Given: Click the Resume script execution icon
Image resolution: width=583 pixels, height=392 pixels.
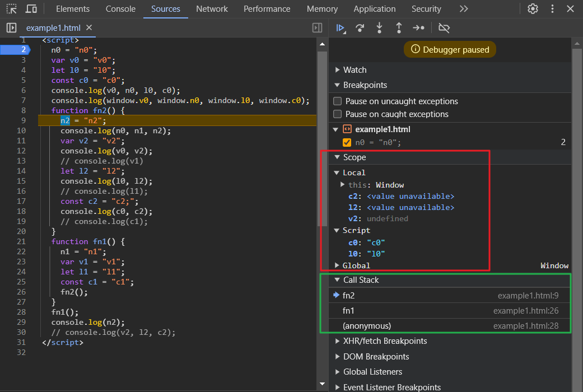Looking at the screenshot, I should [340, 27].
